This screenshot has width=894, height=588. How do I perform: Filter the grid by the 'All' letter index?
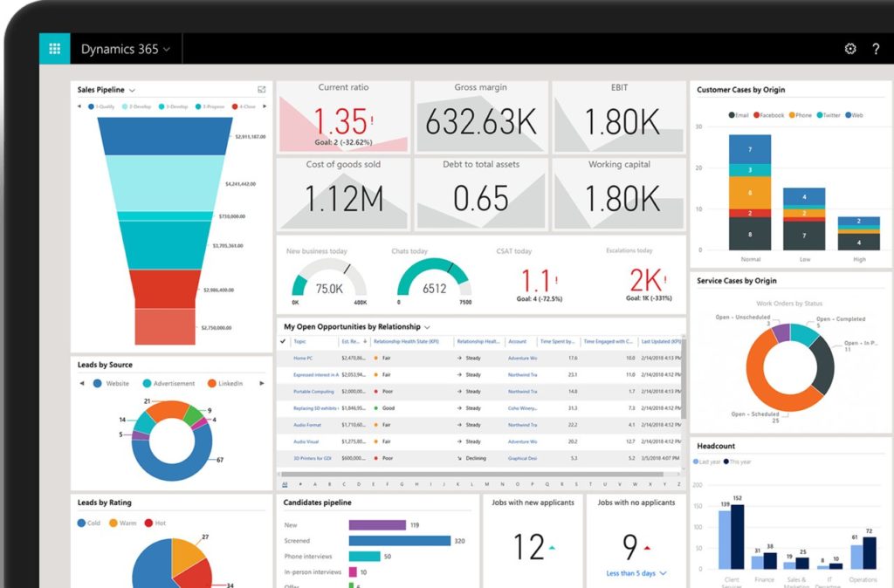coord(284,484)
